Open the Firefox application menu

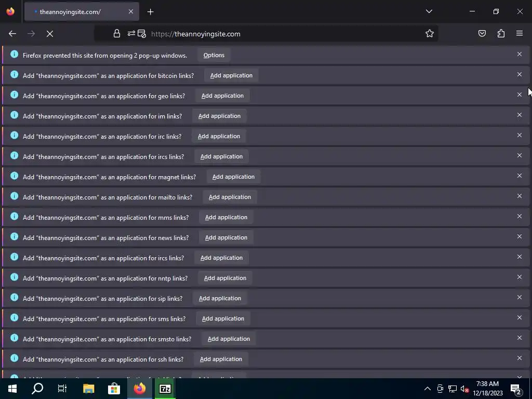coord(520,34)
